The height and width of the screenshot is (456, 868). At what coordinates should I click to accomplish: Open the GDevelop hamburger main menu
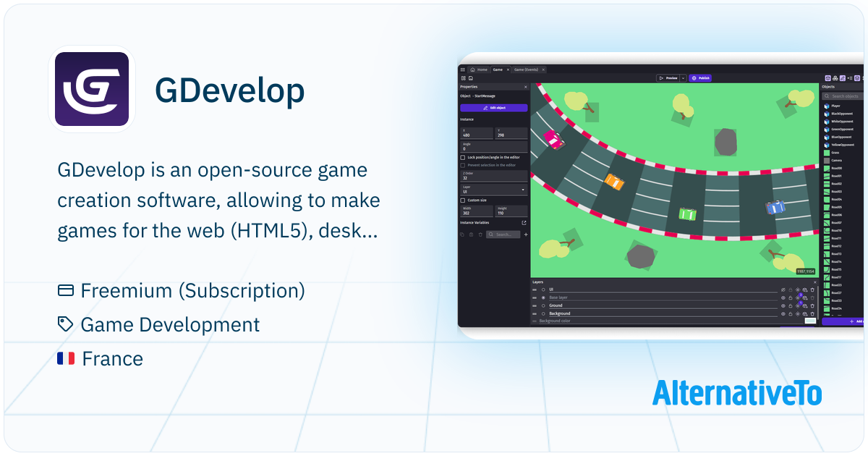coord(463,69)
